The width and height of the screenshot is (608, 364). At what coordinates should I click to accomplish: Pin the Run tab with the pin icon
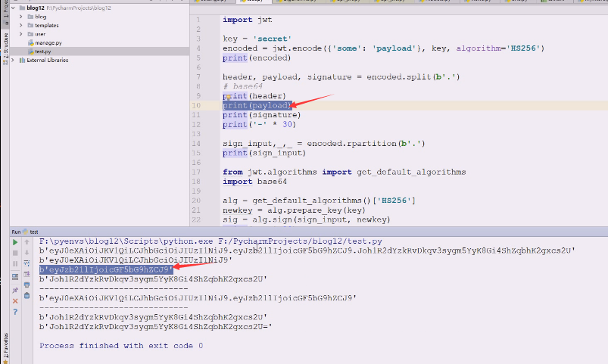(x=15, y=290)
